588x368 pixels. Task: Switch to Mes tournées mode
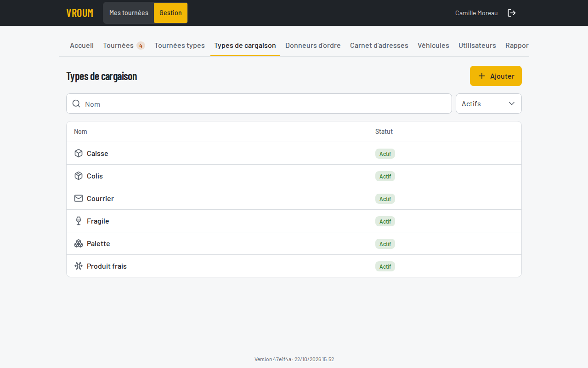[129, 13]
